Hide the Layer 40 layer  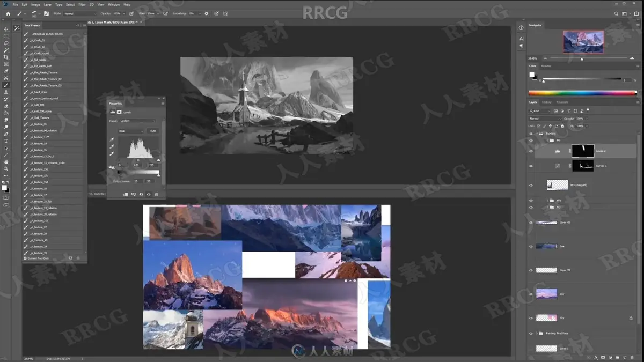(x=531, y=222)
